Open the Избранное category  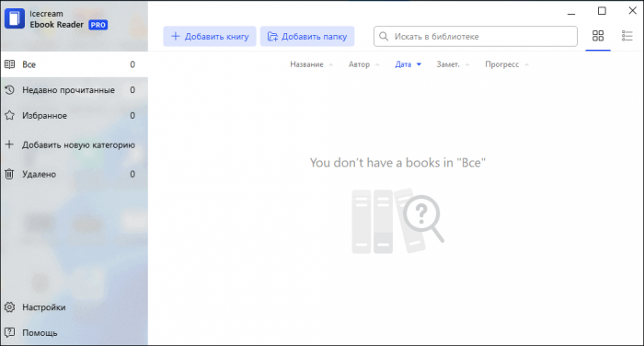(75, 116)
